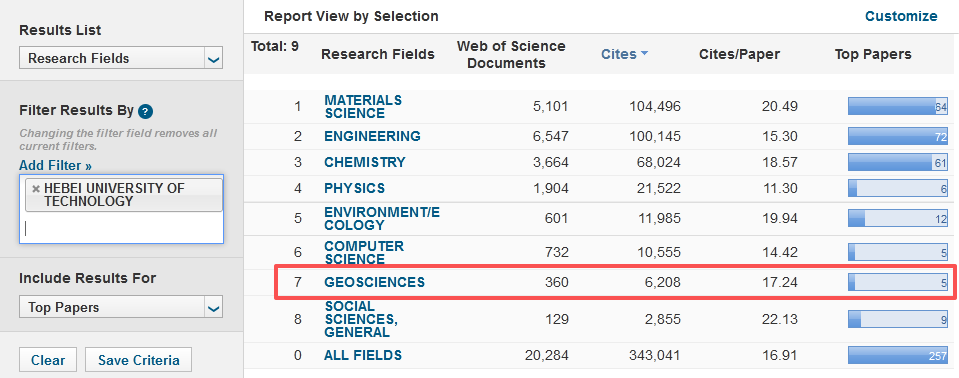
Task: Open the MATERIALS SCIENCE research field
Action: 363,106
